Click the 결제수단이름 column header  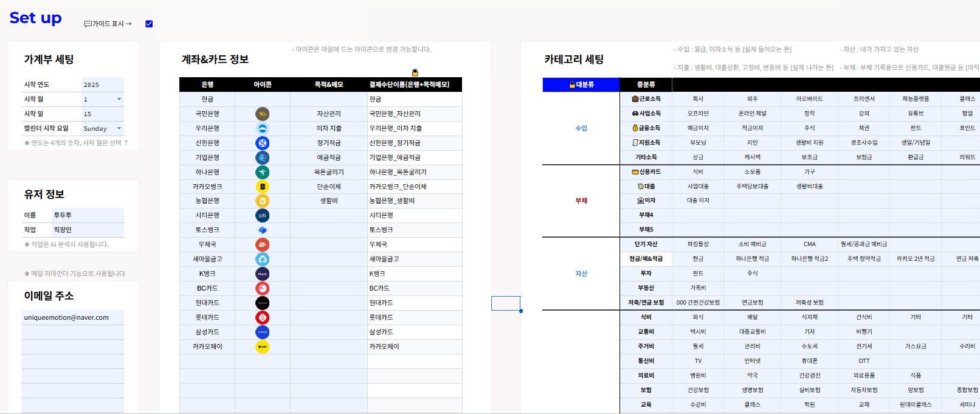pyautogui.click(x=415, y=85)
